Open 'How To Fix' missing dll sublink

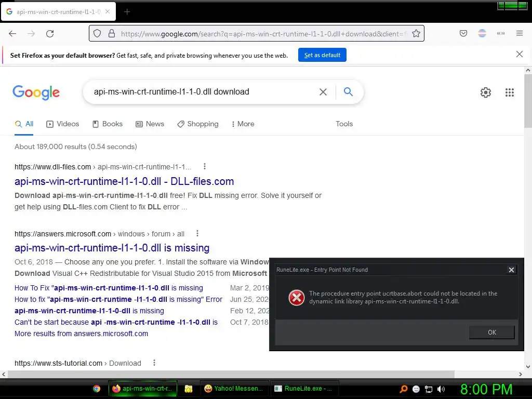click(x=109, y=288)
